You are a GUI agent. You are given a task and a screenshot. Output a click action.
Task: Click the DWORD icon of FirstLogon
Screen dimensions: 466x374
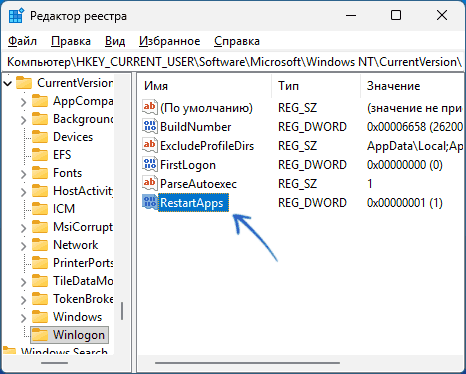point(149,164)
